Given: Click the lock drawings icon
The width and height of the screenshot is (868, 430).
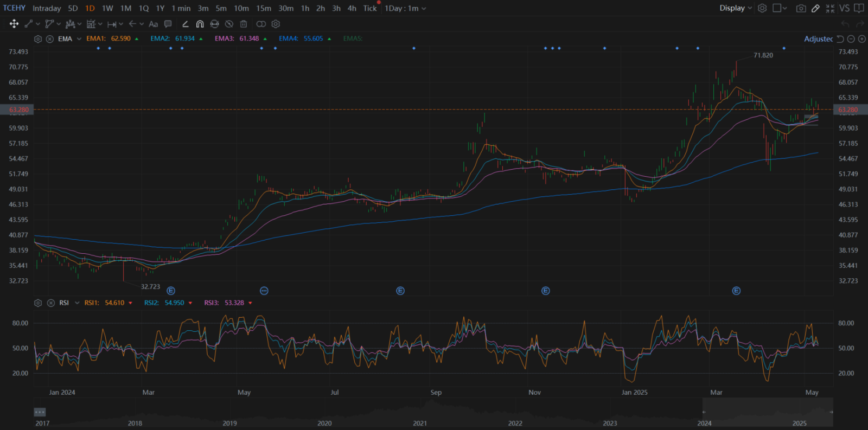Looking at the screenshot, I should pos(214,24).
